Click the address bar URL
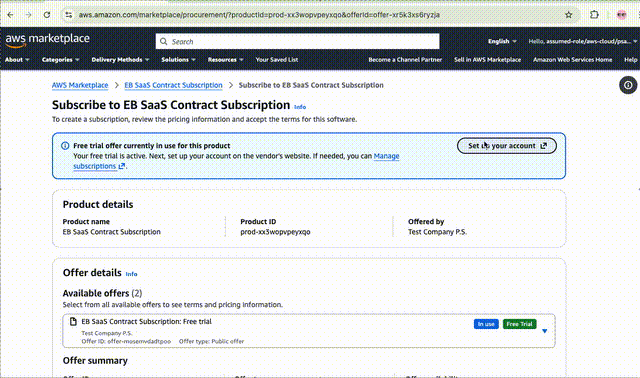Screen dimensions: 640x378 pos(259,15)
